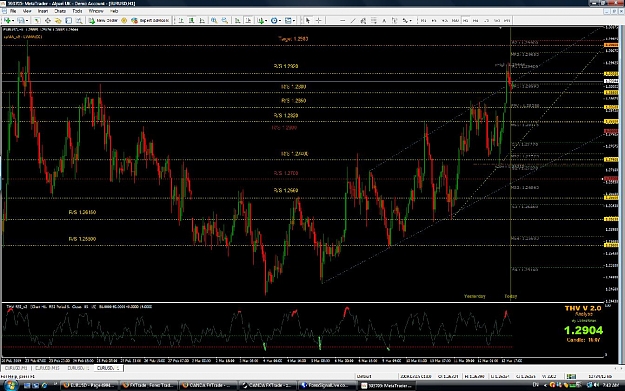Switch timeframe to M30
The height and width of the screenshot is (391, 625).
click(x=455, y=20)
